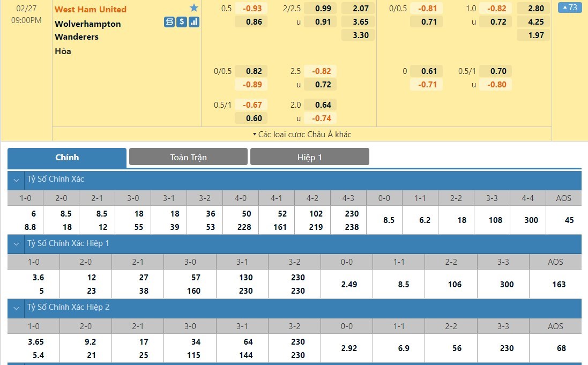Select the 0.61 first-half handicap odds
588x365 pixels.
point(426,71)
